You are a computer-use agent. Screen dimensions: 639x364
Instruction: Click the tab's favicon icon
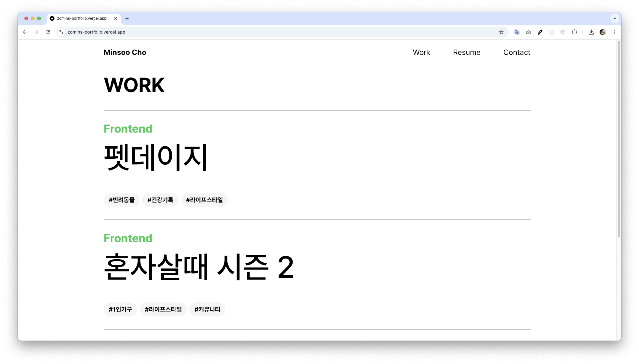(x=52, y=18)
